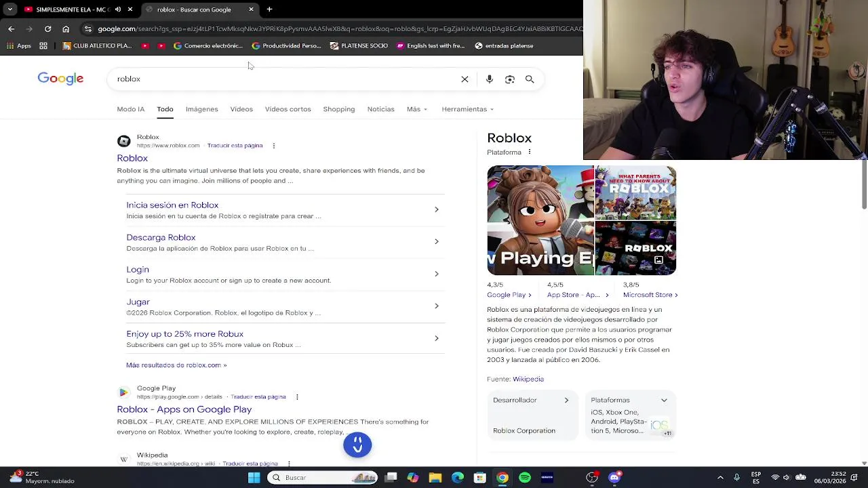The height and width of the screenshot is (488, 868).
Task: Click the large Roblox avatar thumbnail
Action: click(x=540, y=220)
